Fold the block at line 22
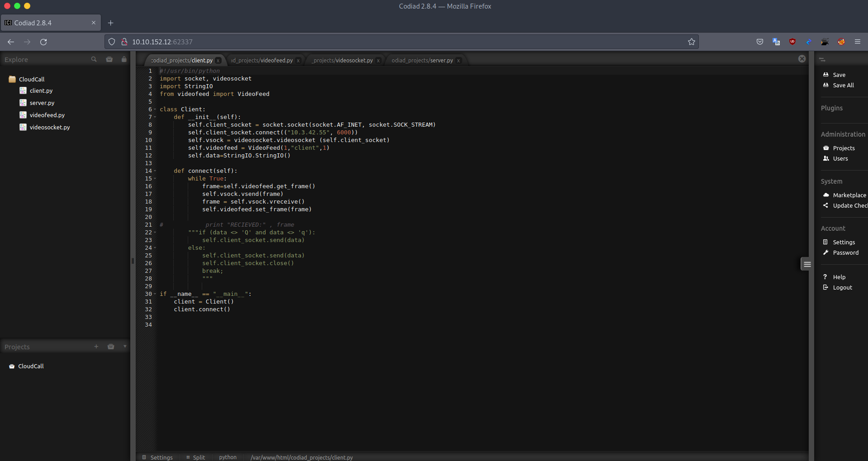The image size is (868, 461). (x=155, y=233)
